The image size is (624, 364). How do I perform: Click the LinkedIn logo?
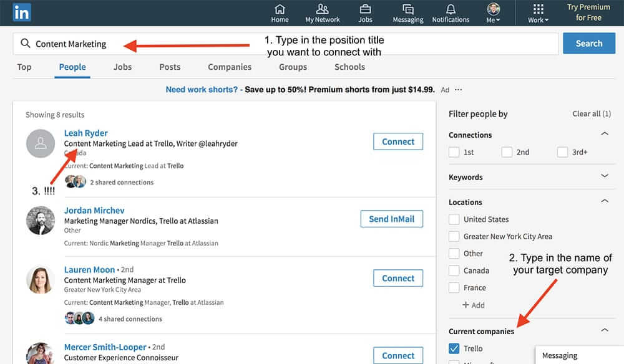(21, 12)
